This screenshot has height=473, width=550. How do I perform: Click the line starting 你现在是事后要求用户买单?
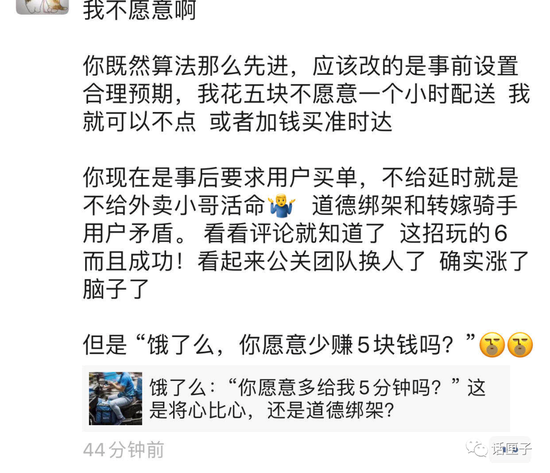click(301, 177)
